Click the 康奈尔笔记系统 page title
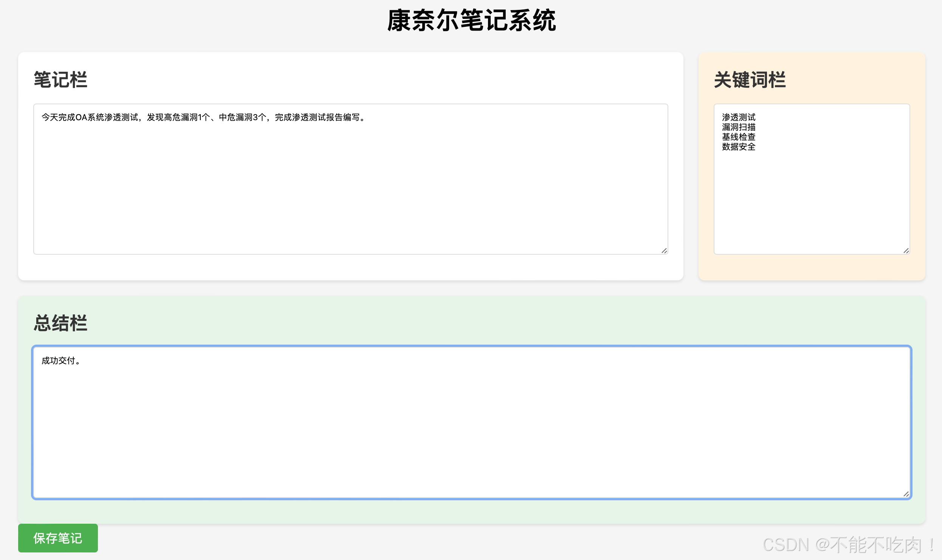 (471, 20)
